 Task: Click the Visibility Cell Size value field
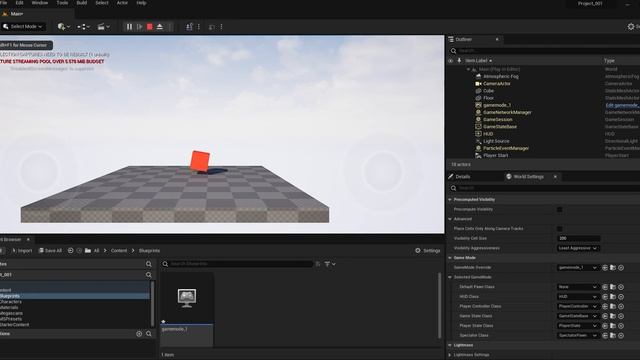pyautogui.click(x=578, y=238)
